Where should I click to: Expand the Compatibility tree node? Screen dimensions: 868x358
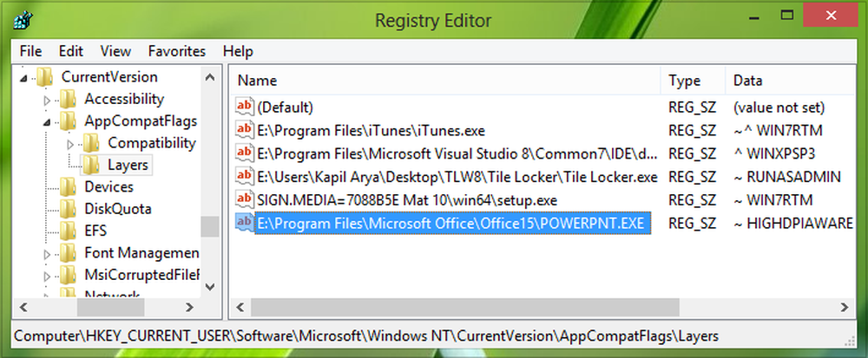pos(71,143)
